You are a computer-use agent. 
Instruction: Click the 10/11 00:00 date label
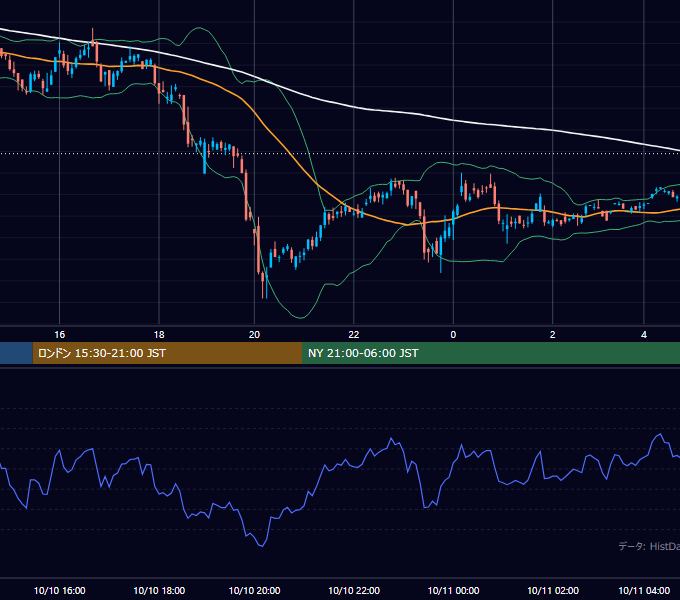(453, 590)
